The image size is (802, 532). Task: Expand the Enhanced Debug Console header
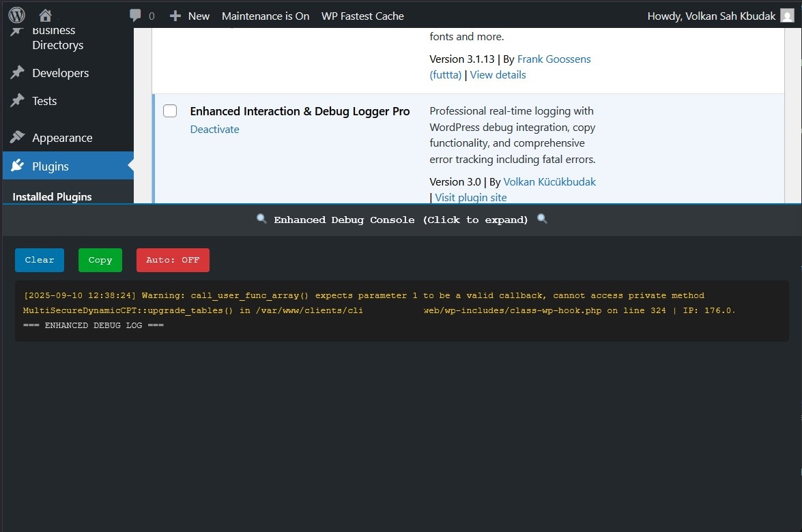(x=401, y=220)
